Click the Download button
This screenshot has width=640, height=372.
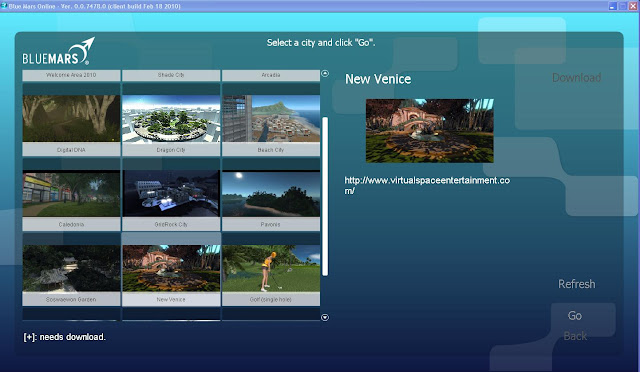576,78
